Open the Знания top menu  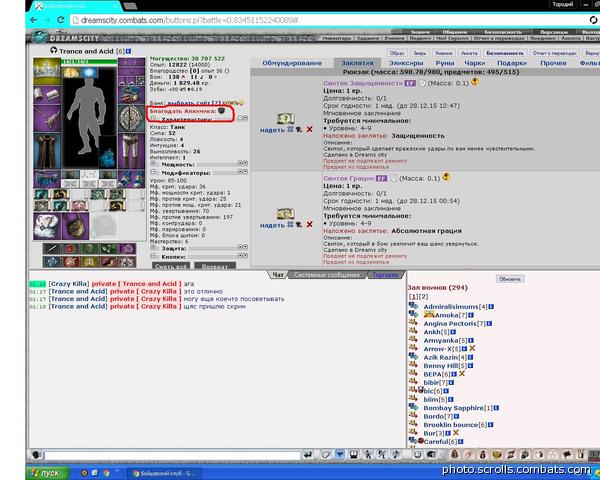point(420,32)
